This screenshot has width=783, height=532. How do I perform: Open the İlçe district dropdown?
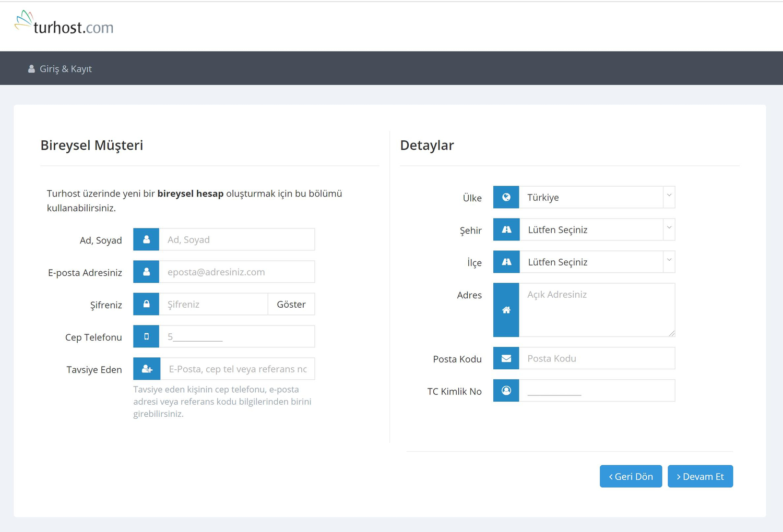(597, 262)
